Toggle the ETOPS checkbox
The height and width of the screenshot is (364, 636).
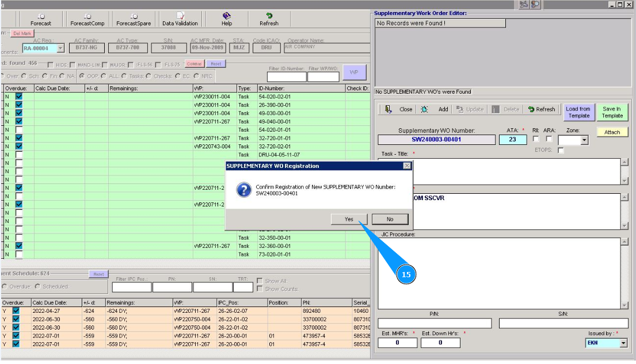[x=561, y=150]
